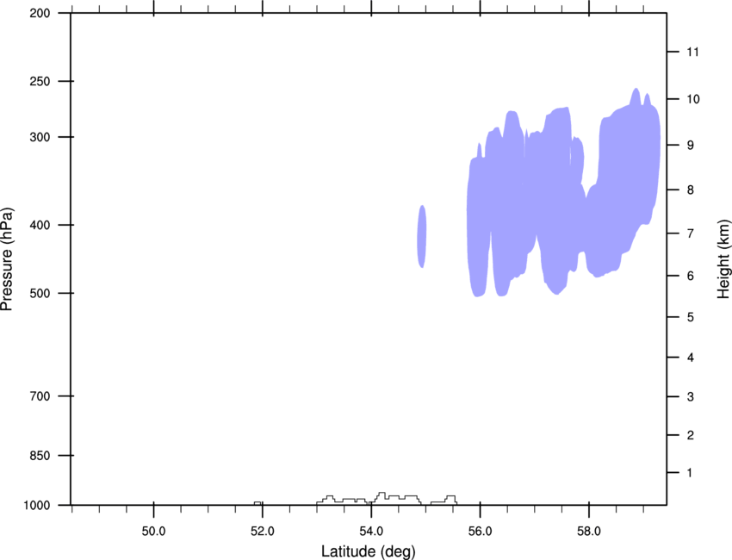Image resolution: width=732 pixels, height=560 pixels.
Task: Click the 'Height (km)' axis title
Action: click(723, 258)
